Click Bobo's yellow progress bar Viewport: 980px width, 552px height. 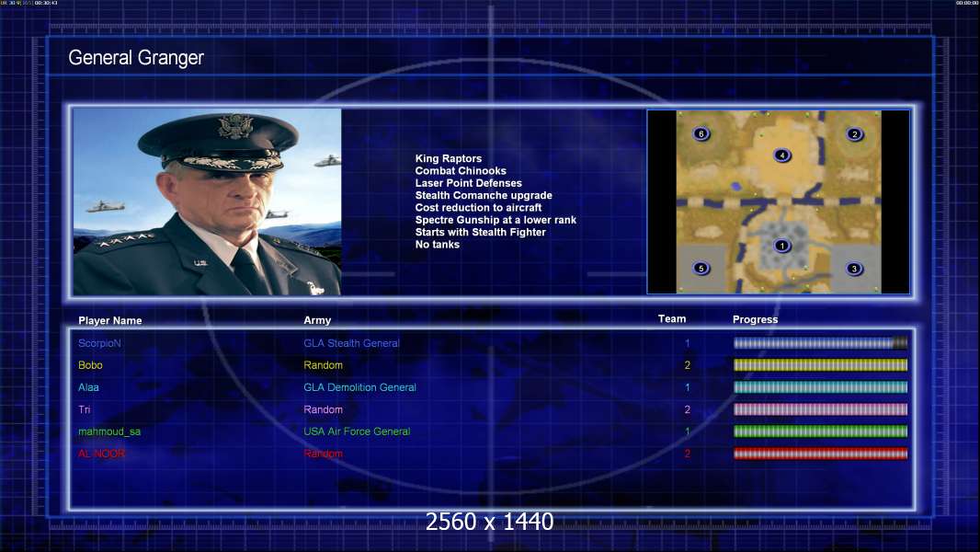(820, 365)
